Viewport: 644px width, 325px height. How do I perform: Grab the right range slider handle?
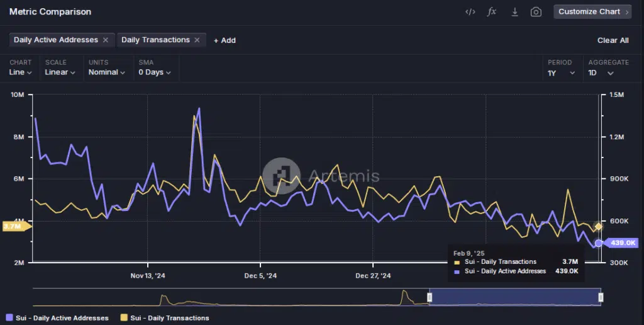[601, 297]
